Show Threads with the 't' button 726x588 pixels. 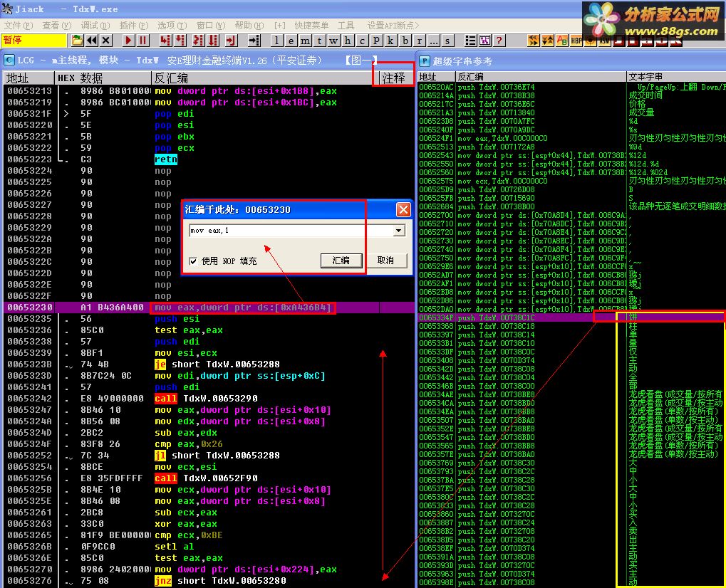(319, 41)
